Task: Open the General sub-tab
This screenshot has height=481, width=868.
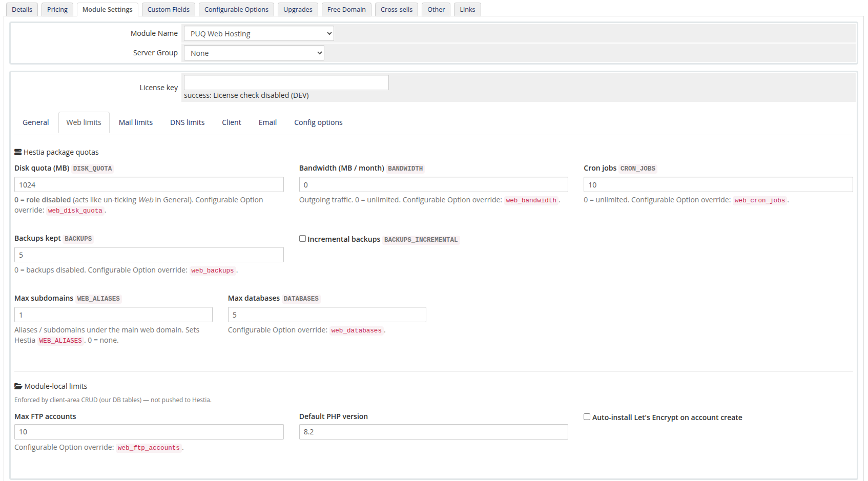Action: click(x=36, y=122)
